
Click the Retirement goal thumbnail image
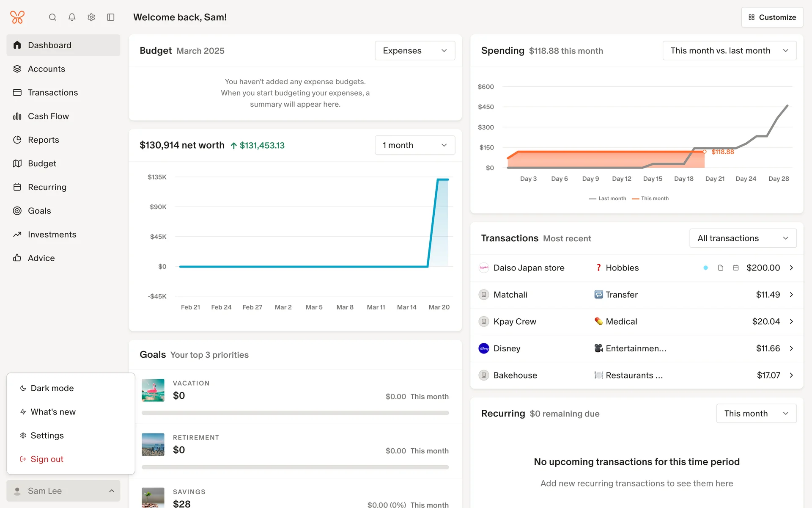153,444
